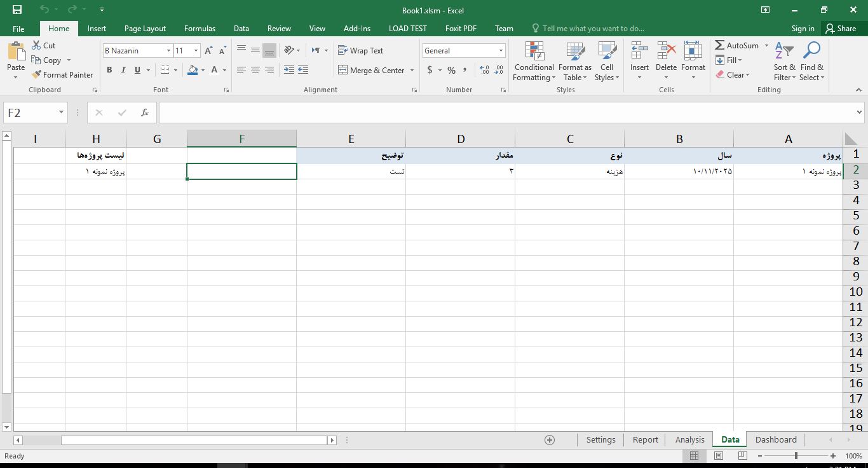Screen dimensions: 868x468
Task: Click cell containing تست
Action: [x=351, y=171]
